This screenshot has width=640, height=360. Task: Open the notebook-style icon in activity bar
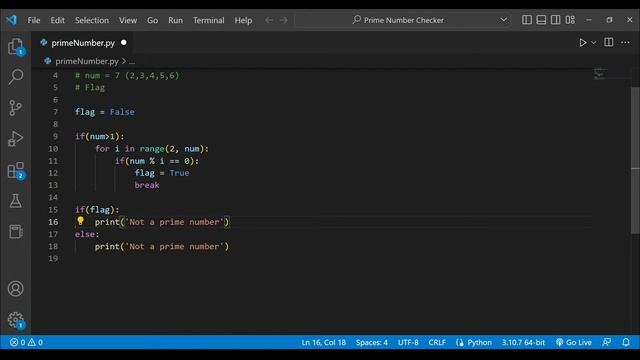click(16, 231)
